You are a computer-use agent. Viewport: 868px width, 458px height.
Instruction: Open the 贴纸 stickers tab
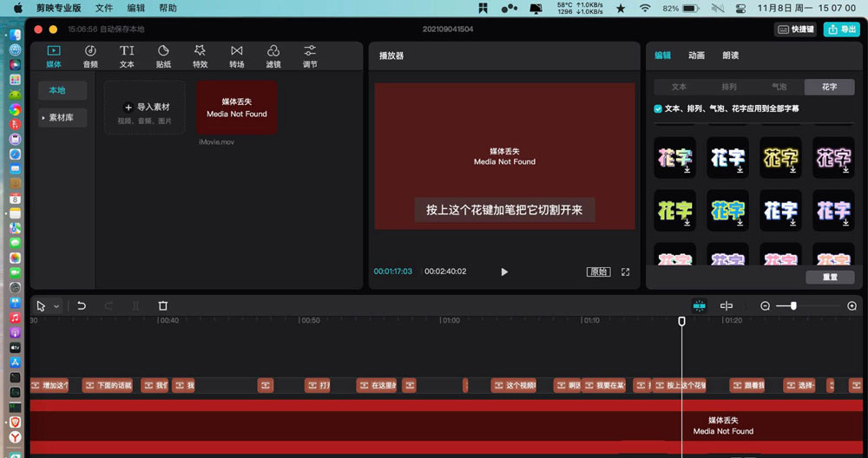point(163,56)
